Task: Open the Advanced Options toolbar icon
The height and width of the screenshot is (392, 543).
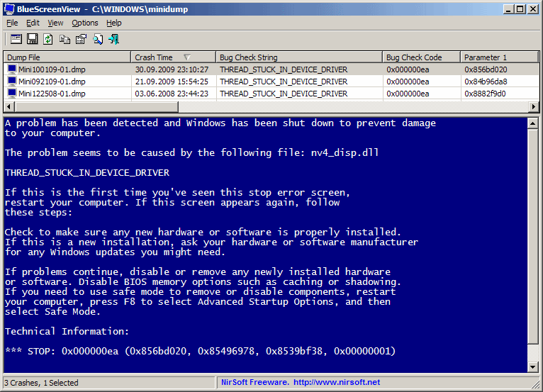Action: 16,39
